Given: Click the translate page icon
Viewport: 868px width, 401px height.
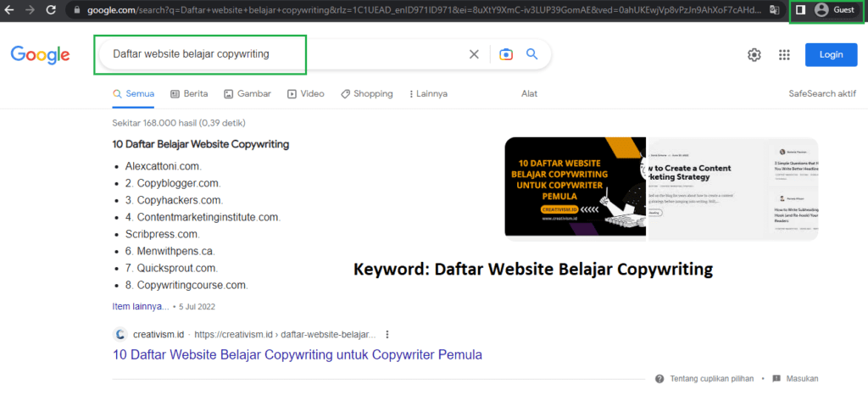Looking at the screenshot, I should (774, 10).
